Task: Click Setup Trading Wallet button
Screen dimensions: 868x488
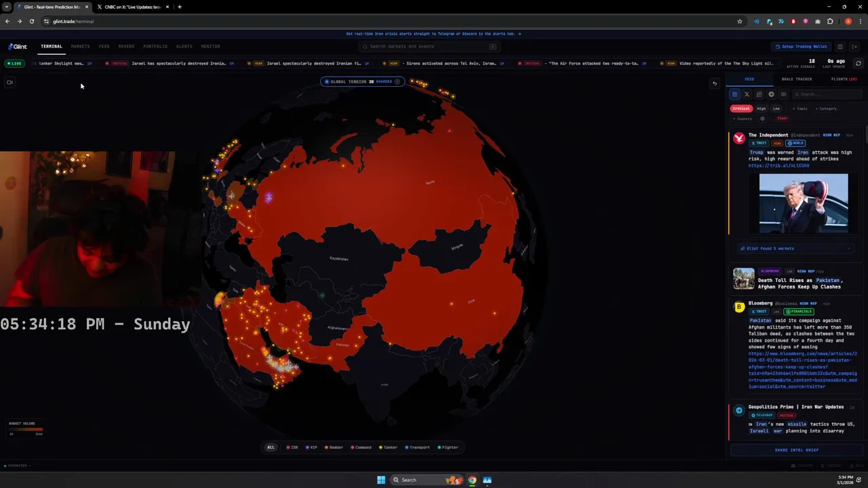Action: (x=801, y=47)
